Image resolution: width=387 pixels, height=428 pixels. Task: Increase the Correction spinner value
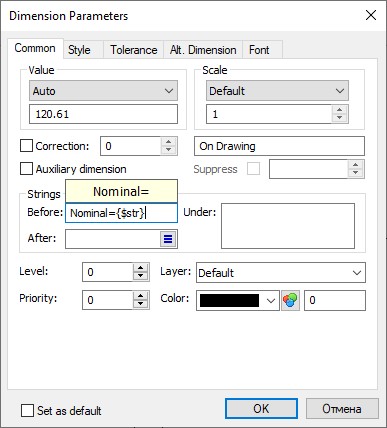[169, 142]
